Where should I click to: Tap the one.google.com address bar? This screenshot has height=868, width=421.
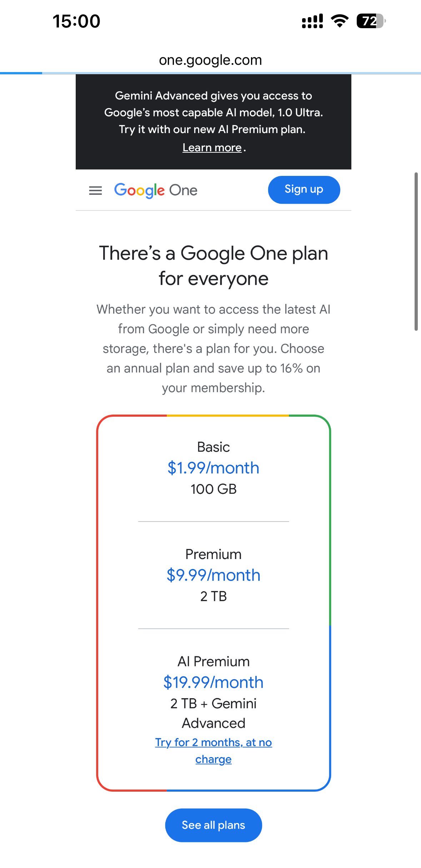(x=210, y=60)
